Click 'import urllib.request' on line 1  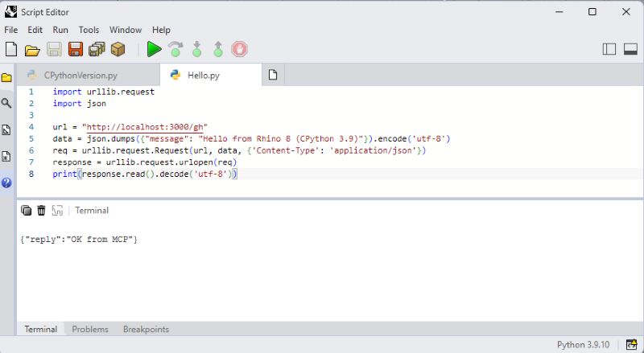pyautogui.click(x=104, y=92)
